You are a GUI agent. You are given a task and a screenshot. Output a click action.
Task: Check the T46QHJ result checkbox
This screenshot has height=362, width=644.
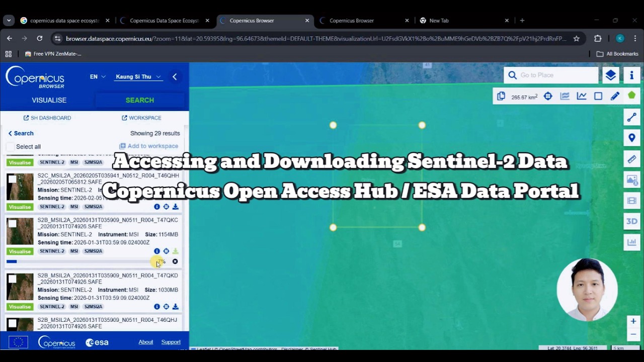tap(12, 323)
